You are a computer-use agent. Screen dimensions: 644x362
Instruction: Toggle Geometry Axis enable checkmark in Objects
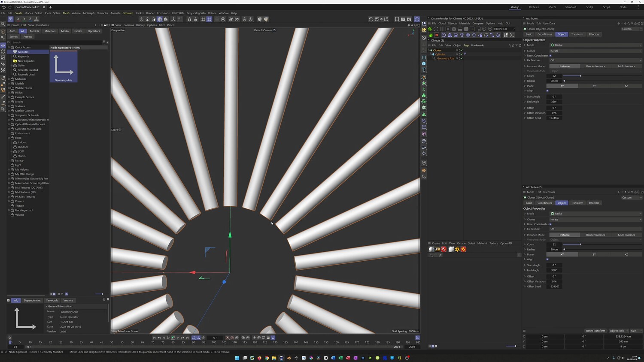pyautogui.click(x=462, y=58)
